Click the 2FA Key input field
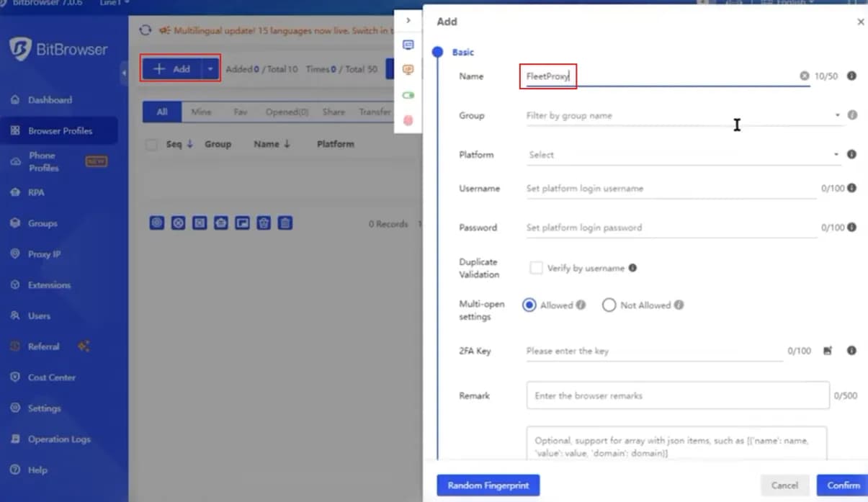Image resolution: width=868 pixels, height=502 pixels. (x=653, y=351)
